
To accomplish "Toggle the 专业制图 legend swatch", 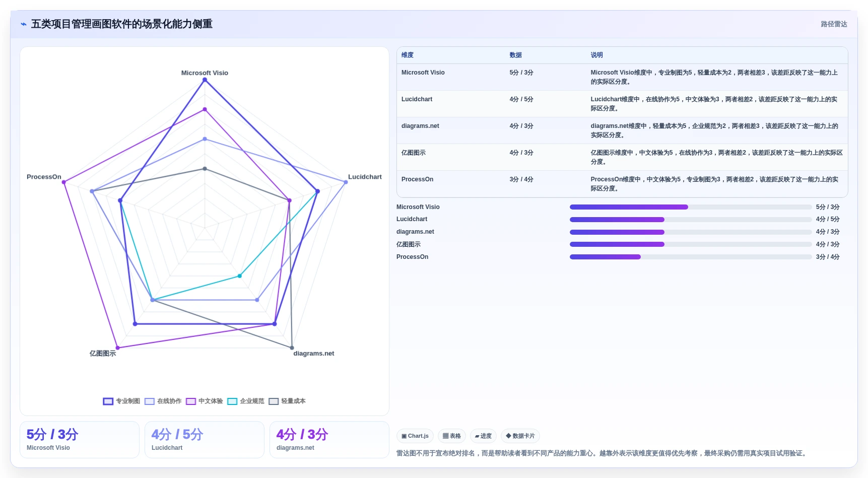I will click(108, 401).
